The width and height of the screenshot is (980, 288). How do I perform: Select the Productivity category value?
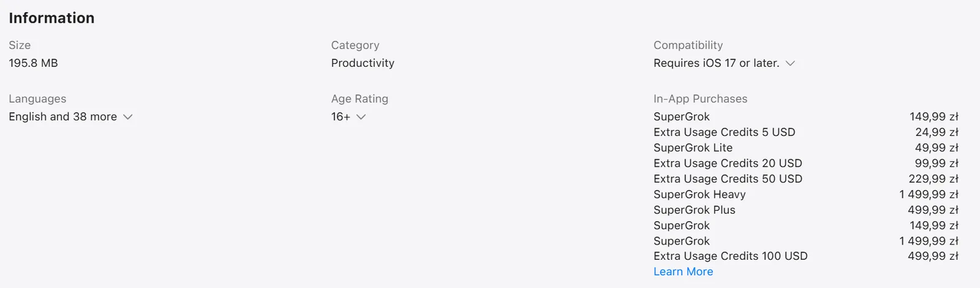(363, 63)
